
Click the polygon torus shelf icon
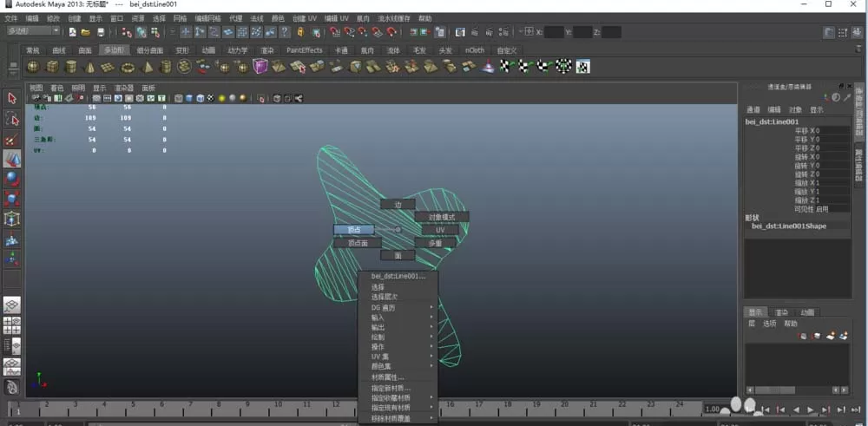point(128,67)
